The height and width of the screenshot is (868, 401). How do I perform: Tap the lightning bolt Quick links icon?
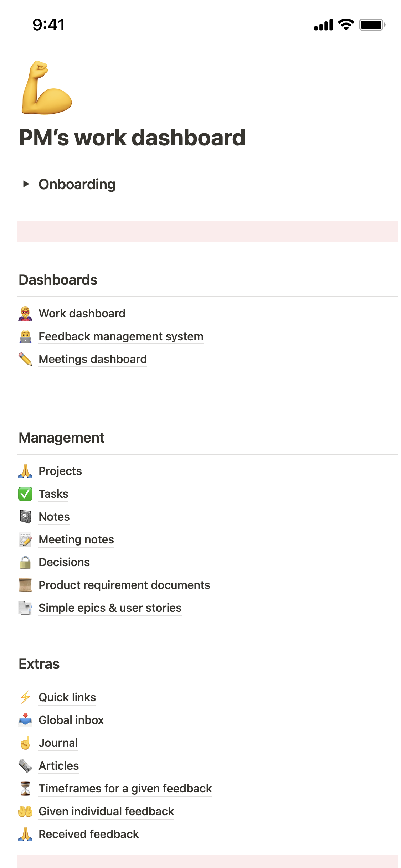(x=25, y=697)
